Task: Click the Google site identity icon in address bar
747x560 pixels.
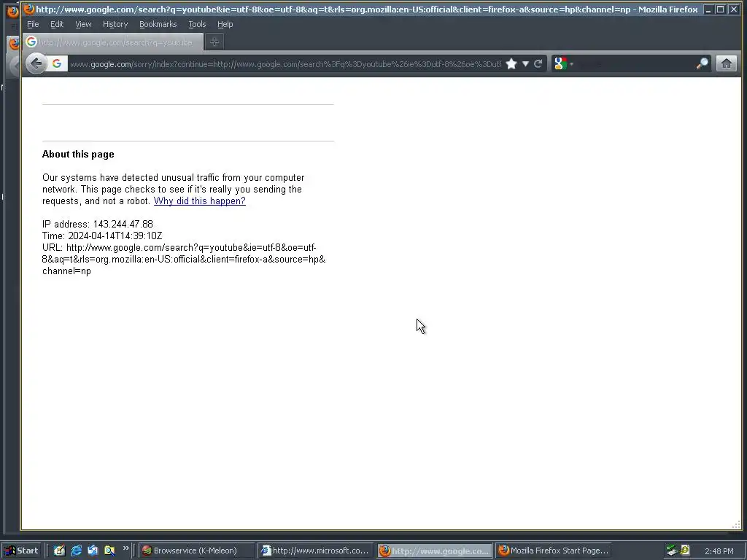Action: point(57,63)
